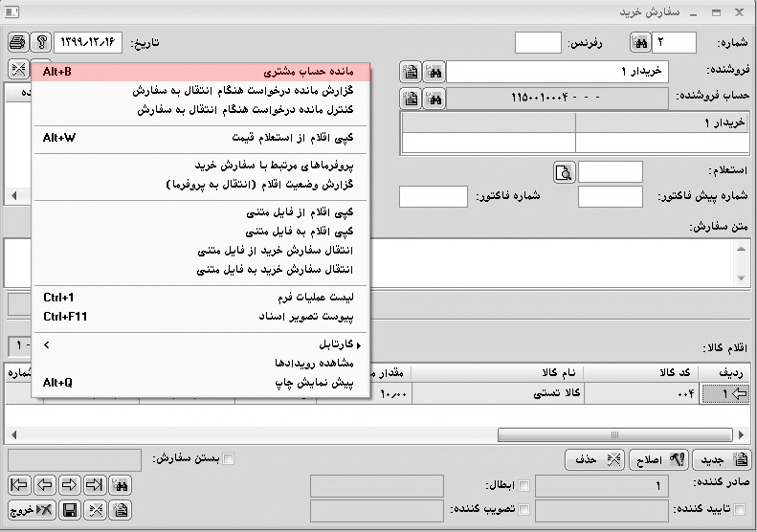Click the save floppy disk icon
This screenshot has height=532, width=757.
click(70, 510)
